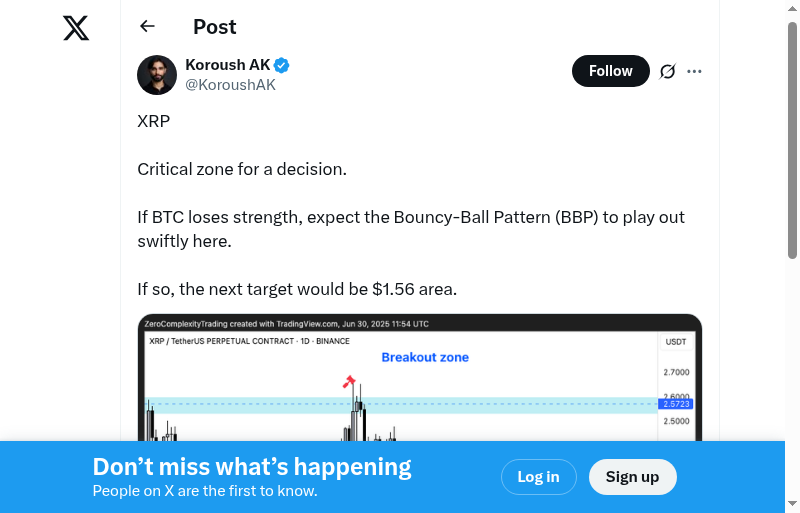This screenshot has width=800, height=513.
Task: Click the "Breakout zone" chart label
Action: [x=425, y=357]
